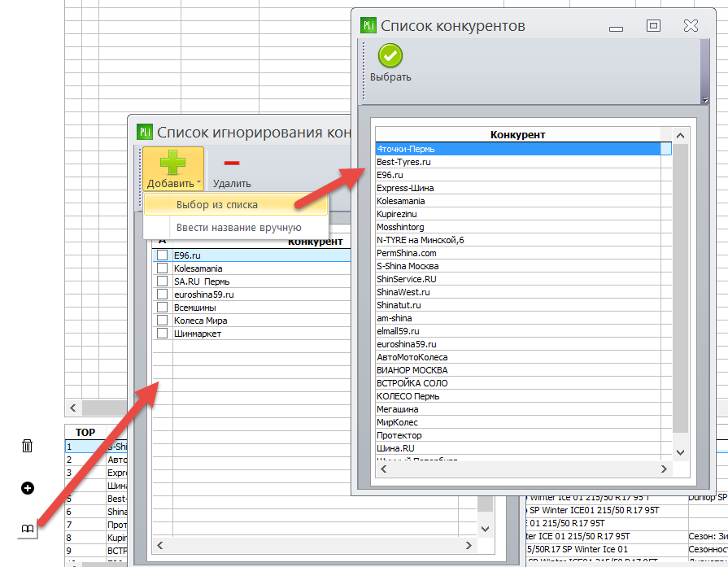
Task: Choose Ввести название вручную menu entry
Action: 236,228
